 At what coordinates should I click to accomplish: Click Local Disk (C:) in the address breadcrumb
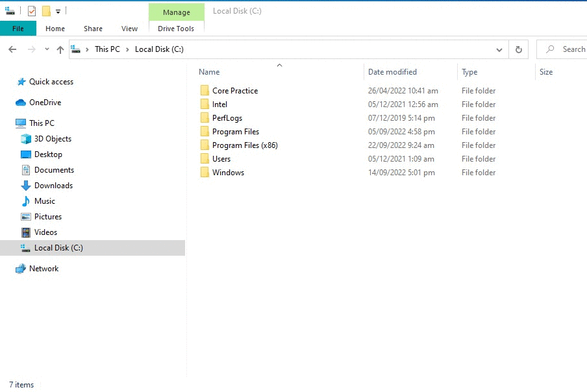pyautogui.click(x=159, y=49)
